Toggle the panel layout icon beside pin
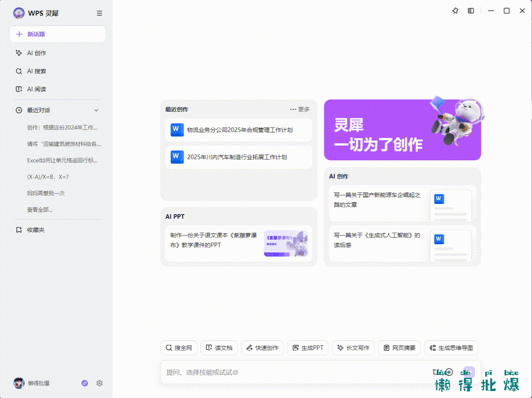Viewport: 532px width, 398px height. click(471, 11)
